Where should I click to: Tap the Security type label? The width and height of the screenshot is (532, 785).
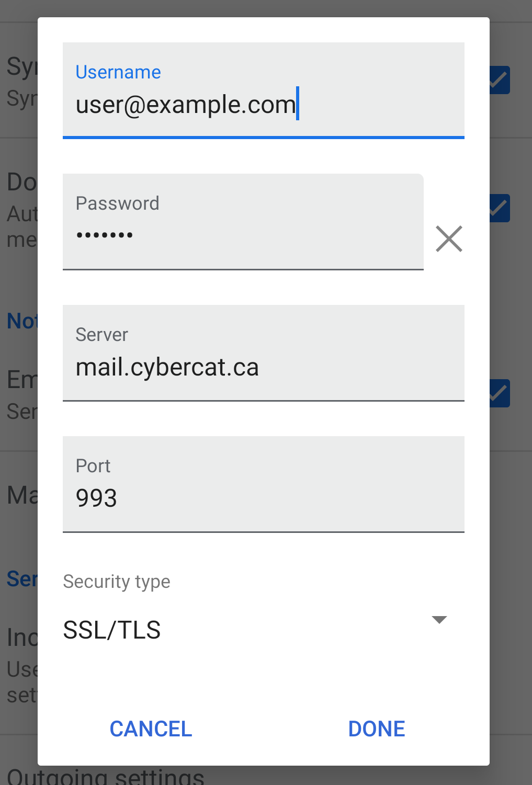point(117,582)
